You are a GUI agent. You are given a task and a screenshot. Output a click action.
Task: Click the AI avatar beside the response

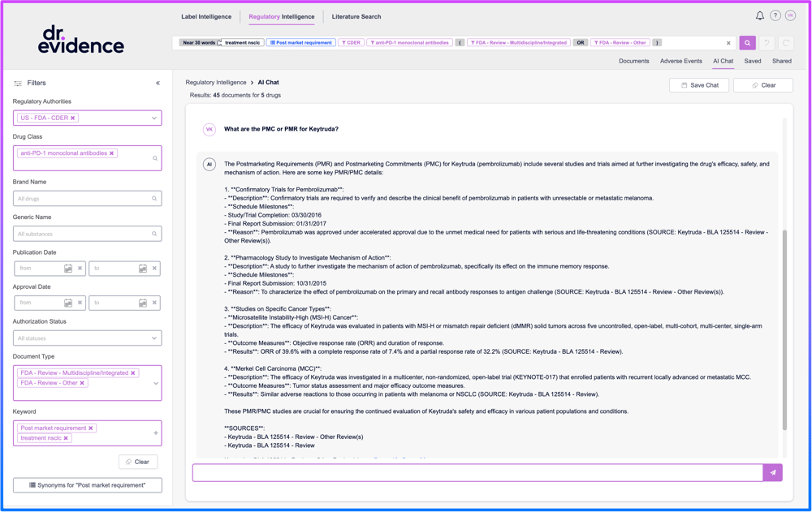(209, 165)
